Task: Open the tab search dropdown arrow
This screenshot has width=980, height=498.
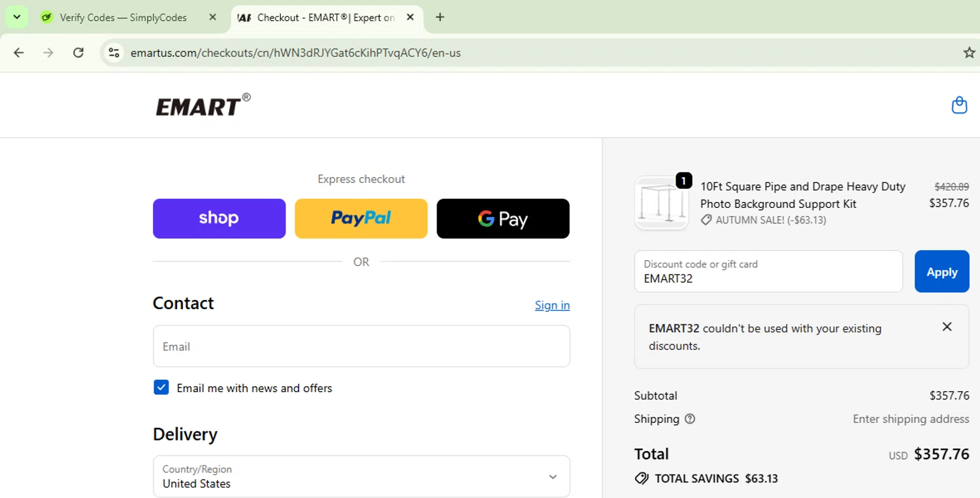Action: [16, 17]
